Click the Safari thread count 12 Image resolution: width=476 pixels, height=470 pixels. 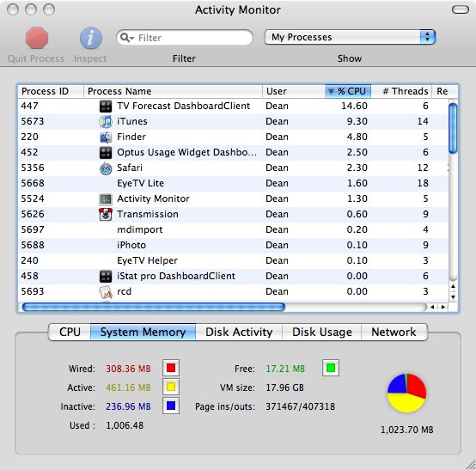click(423, 168)
